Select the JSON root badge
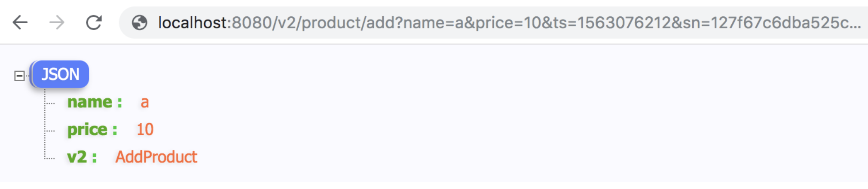Image resolution: width=868 pixels, height=189 pixels. click(x=61, y=74)
